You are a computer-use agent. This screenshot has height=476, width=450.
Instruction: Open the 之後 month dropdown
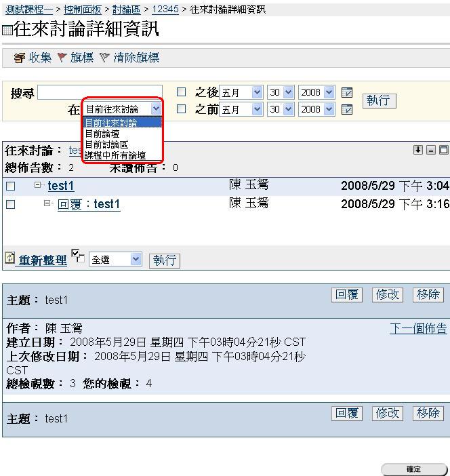(x=241, y=92)
